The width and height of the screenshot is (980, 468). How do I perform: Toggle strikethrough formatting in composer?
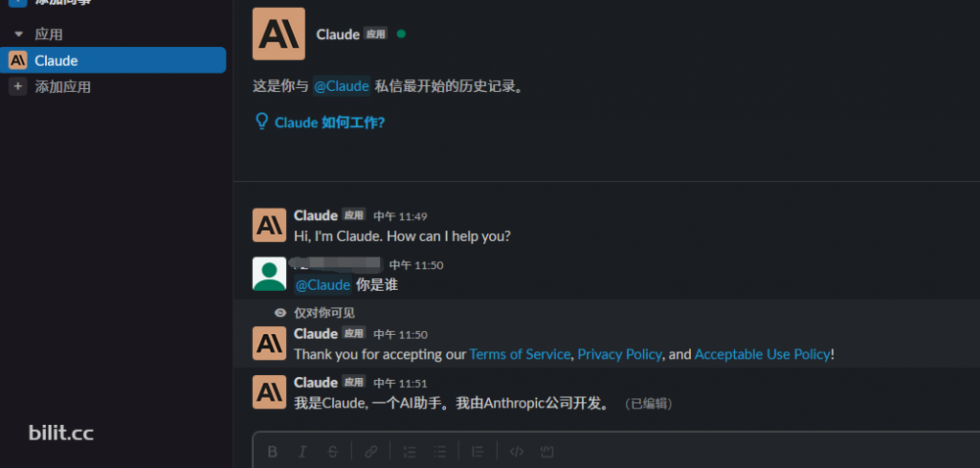332,451
